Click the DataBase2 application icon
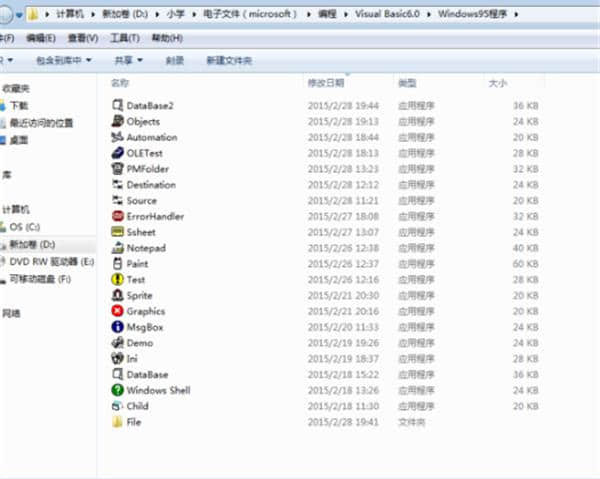This screenshot has height=479, width=600. [118, 105]
